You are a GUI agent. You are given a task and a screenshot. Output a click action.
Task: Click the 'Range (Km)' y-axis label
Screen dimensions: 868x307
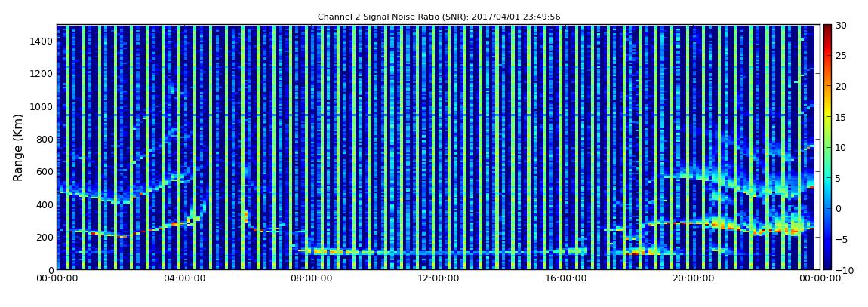18,148
